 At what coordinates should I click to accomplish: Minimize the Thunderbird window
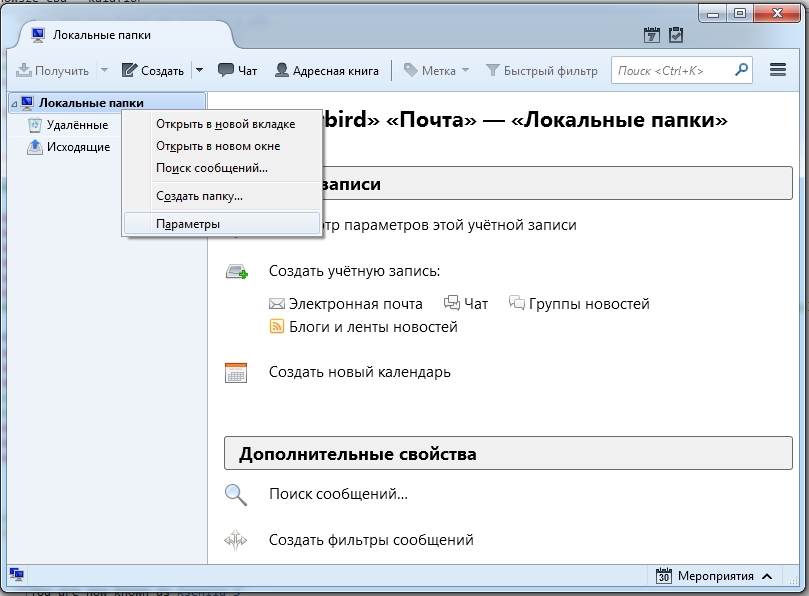pyautogui.click(x=713, y=13)
